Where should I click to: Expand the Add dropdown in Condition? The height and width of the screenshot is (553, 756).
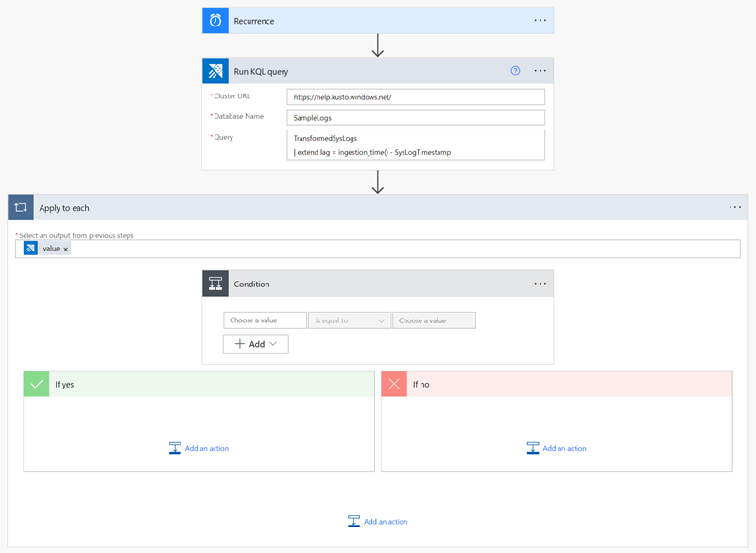254,343
